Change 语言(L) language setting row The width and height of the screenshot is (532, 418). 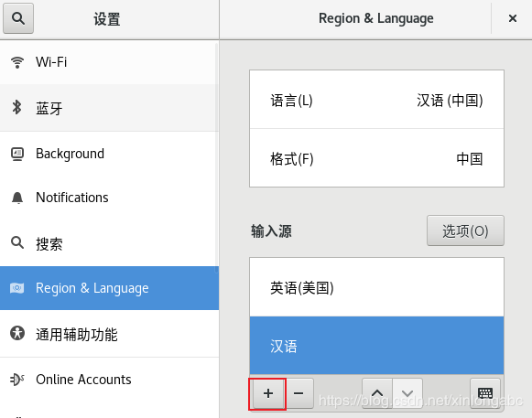point(376,100)
